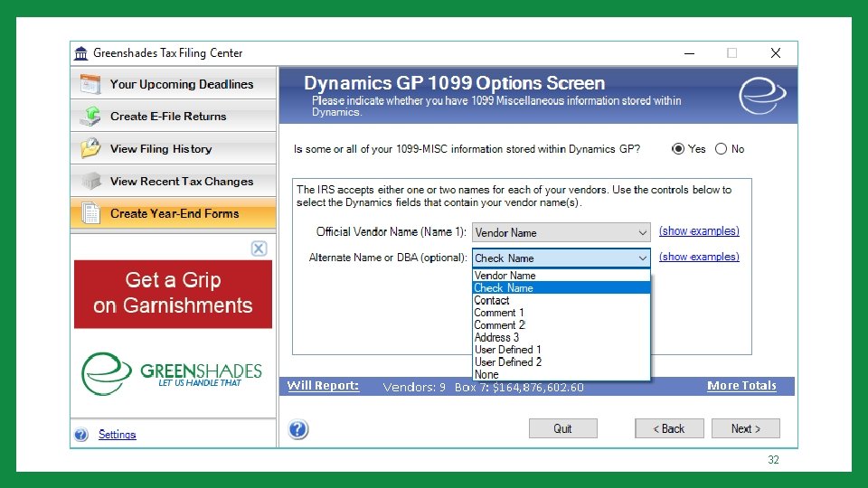Click the Greenshades logo in the sidebar
The width and height of the screenshot is (868, 488).
pyautogui.click(x=172, y=373)
